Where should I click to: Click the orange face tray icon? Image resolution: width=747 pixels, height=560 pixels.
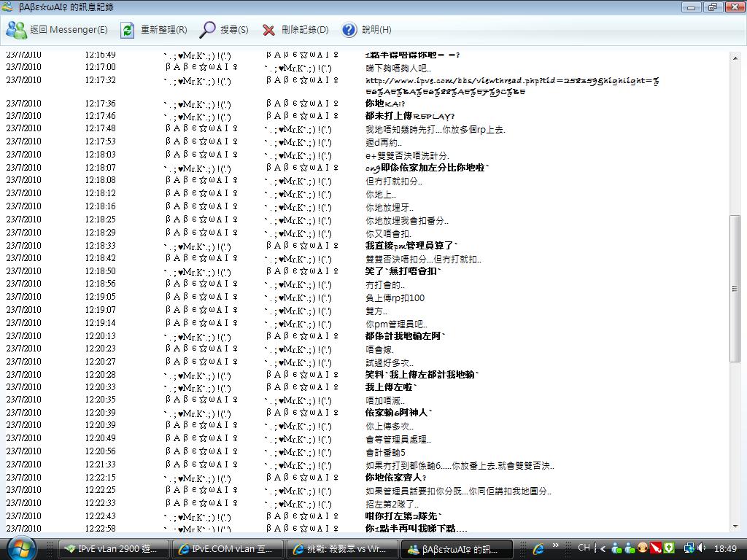tap(643, 548)
